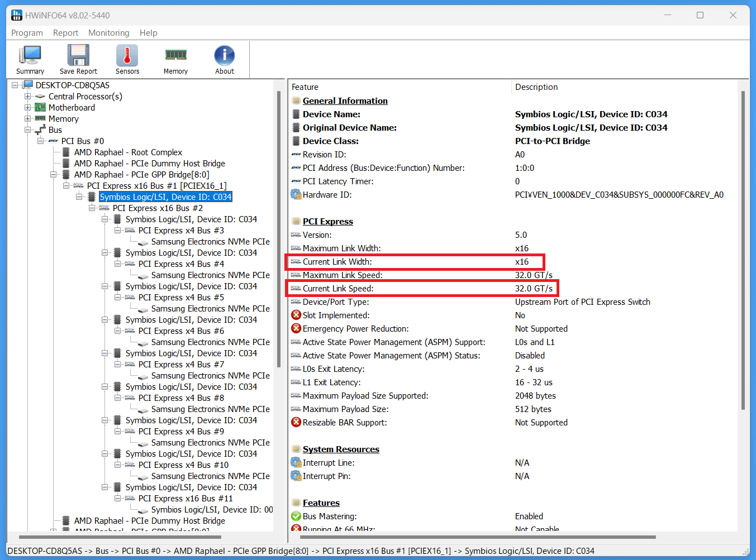Click the ASPM Status Disabled value
756x560 pixels.
point(530,355)
